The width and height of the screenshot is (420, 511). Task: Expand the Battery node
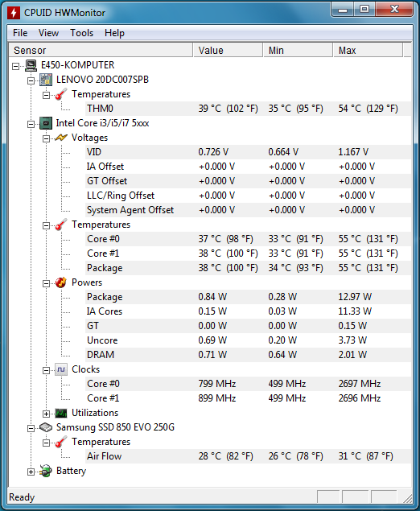tap(31, 472)
